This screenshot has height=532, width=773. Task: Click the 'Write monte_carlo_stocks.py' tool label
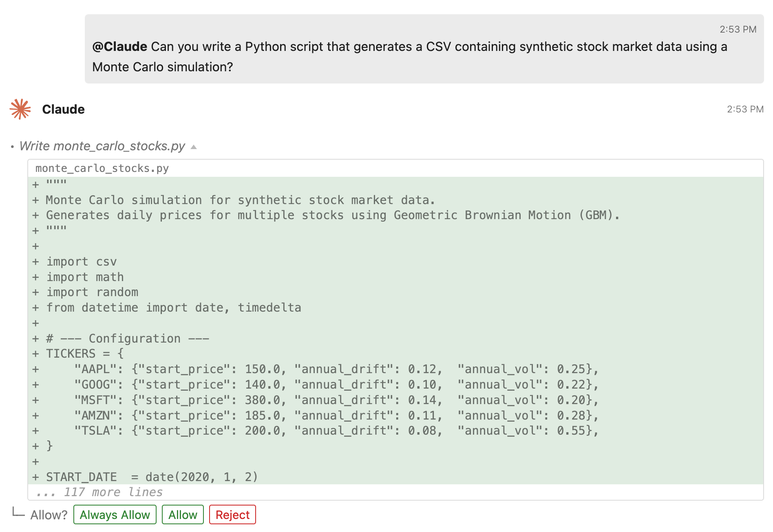102,146
